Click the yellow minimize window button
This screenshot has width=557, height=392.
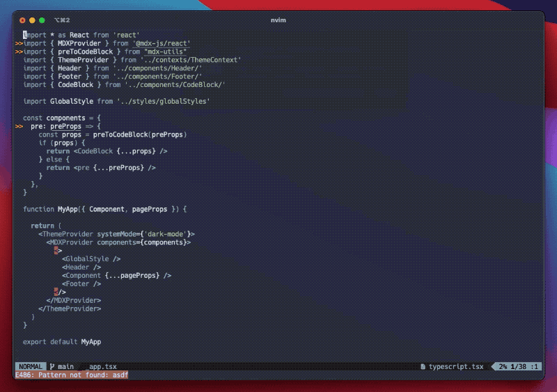pyautogui.click(x=32, y=20)
